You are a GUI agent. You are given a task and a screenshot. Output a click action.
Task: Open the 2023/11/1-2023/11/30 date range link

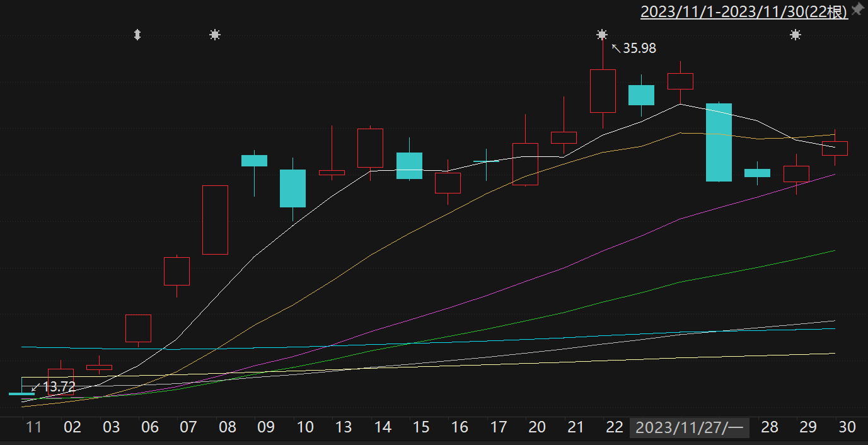744,12
